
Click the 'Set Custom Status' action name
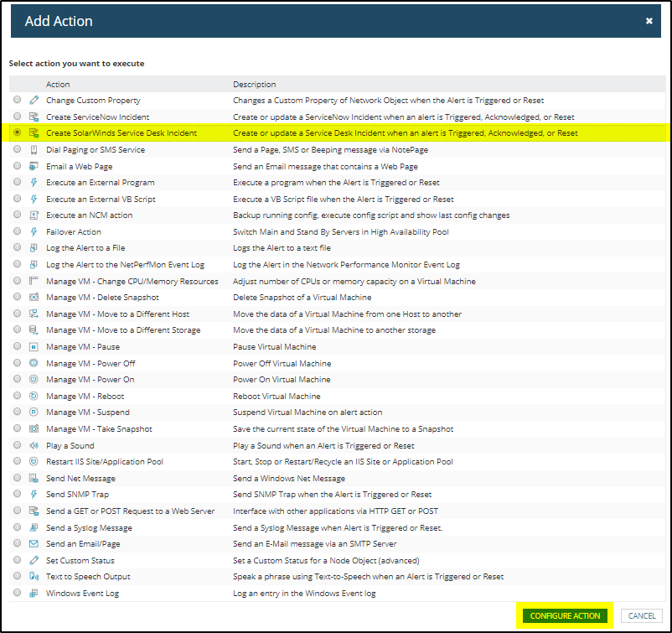pyautogui.click(x=80, y=561)
